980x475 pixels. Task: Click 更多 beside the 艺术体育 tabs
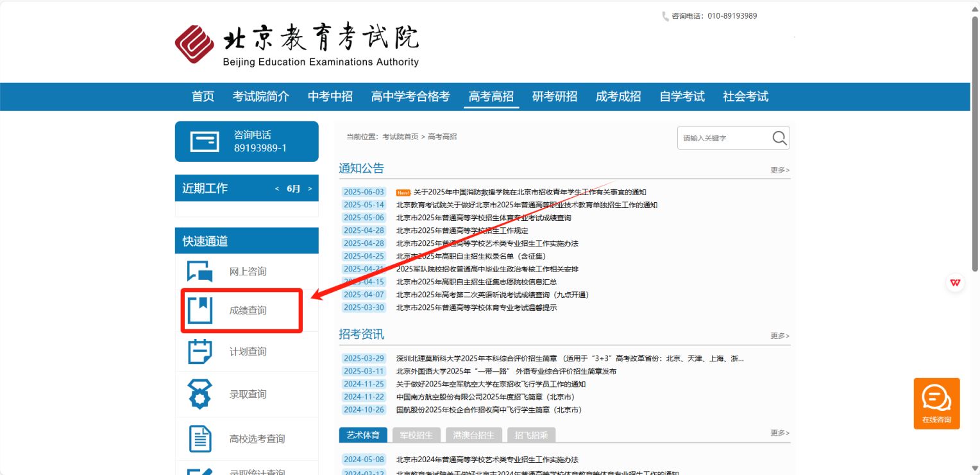780,433
